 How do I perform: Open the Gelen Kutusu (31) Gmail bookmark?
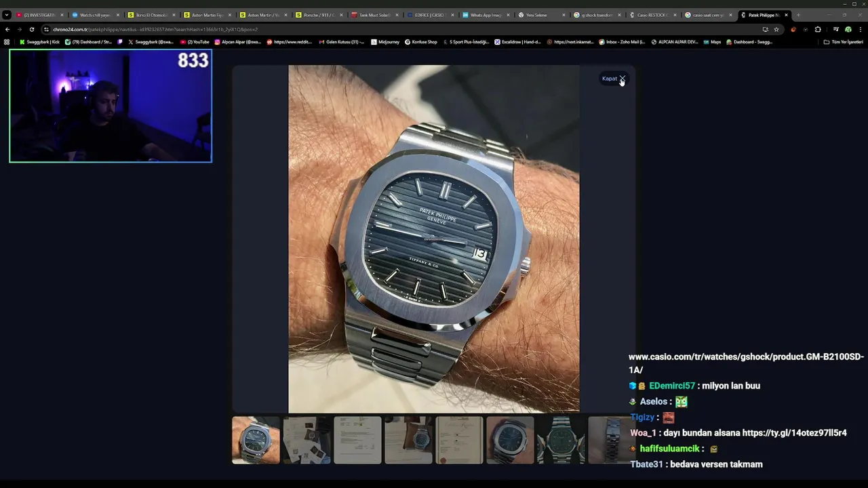341,42
